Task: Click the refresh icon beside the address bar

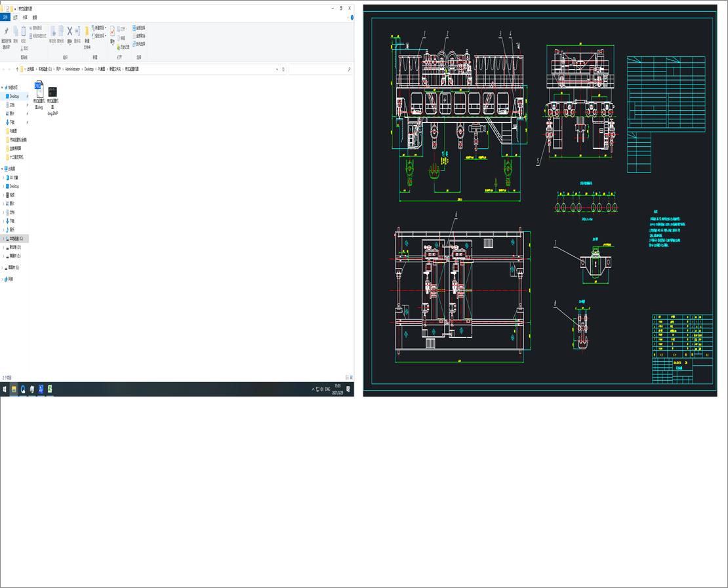Action: 283,69
